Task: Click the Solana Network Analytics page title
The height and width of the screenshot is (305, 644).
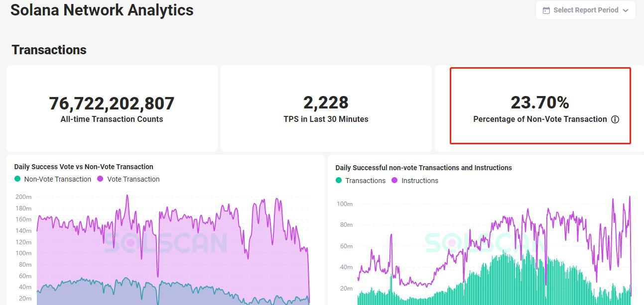Action: 102,10
